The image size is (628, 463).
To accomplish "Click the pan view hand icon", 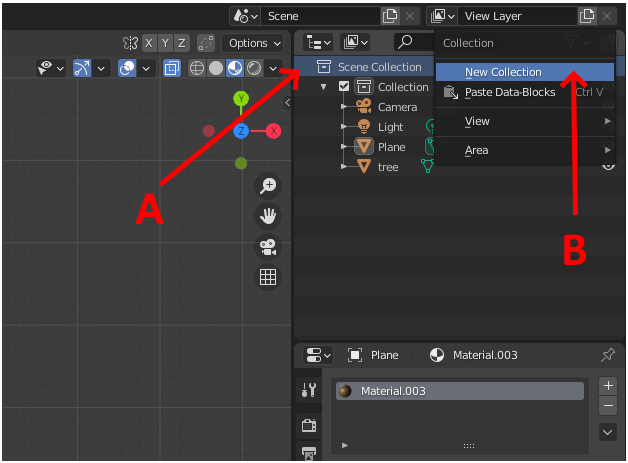I will click(268, 216).
